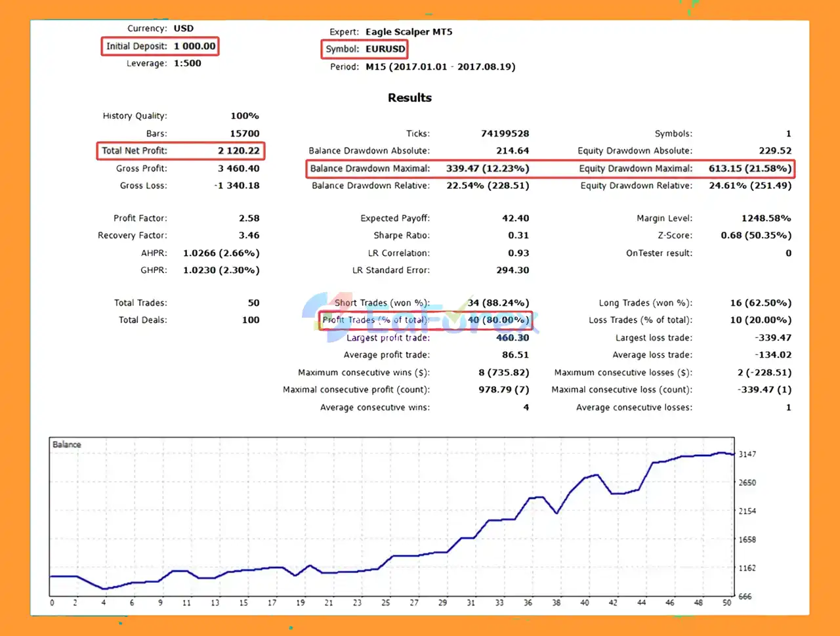The image size is (840, 636).
Task: Click the Balance Drawdown Maximal value
Action: pos(487,169)
